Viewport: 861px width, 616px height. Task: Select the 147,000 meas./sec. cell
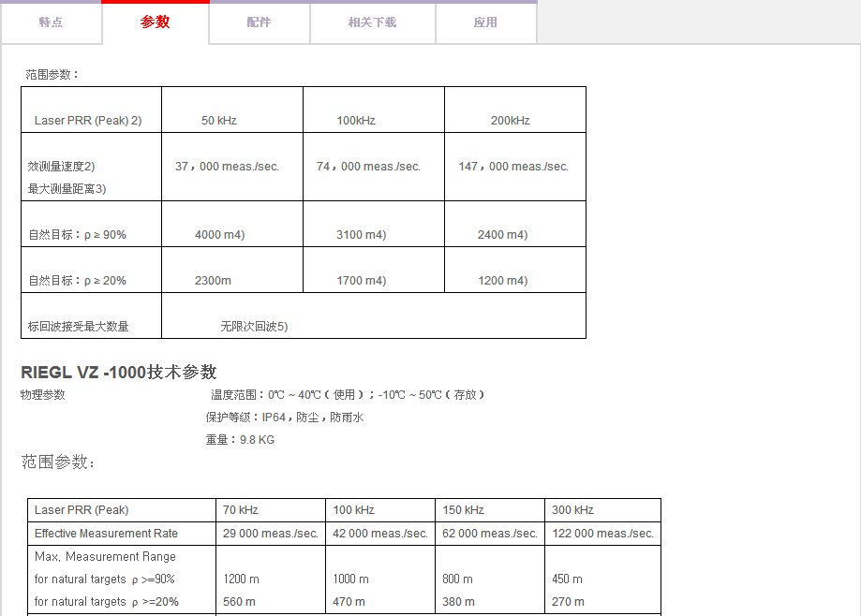click(x=513, y=167)
